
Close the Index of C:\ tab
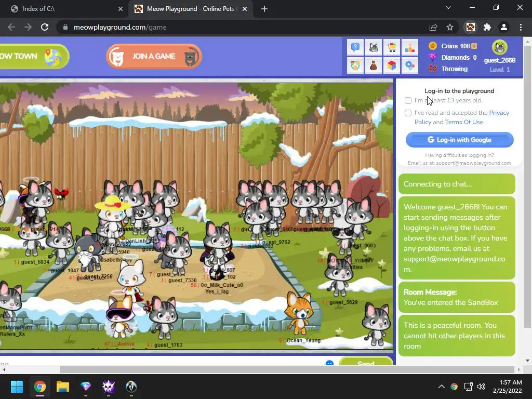(x=121, y=9)
